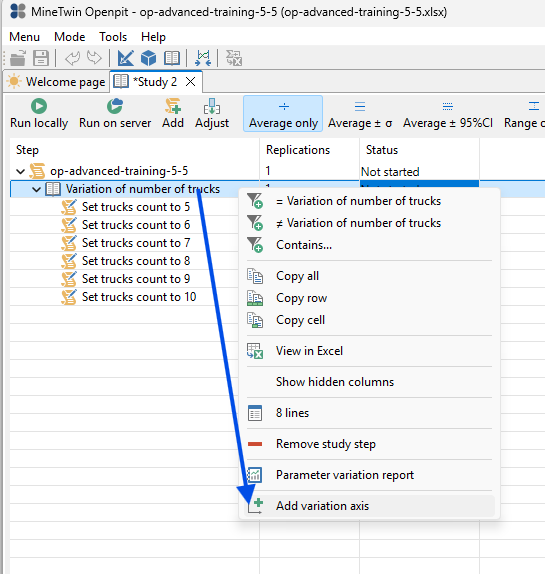This screenshot has height=574, width=545.
Task: Click the 8 lines table icon
Action: coord(255,413)
